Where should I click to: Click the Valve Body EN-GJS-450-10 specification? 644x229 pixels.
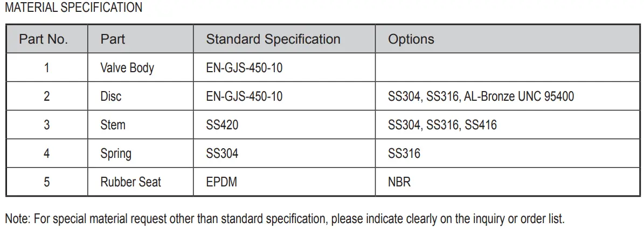pyautogui.click(x=244, y=68)
